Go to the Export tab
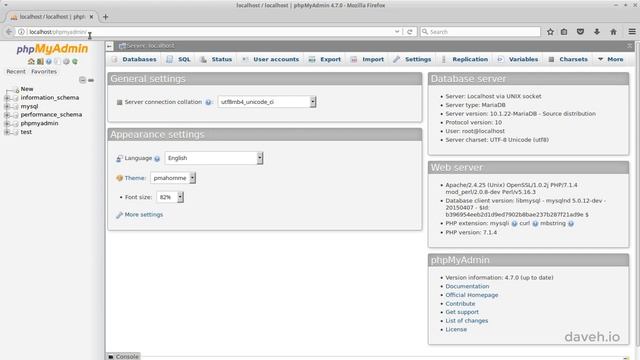Viewport: 640px width, 360px height. click(325, 59)
